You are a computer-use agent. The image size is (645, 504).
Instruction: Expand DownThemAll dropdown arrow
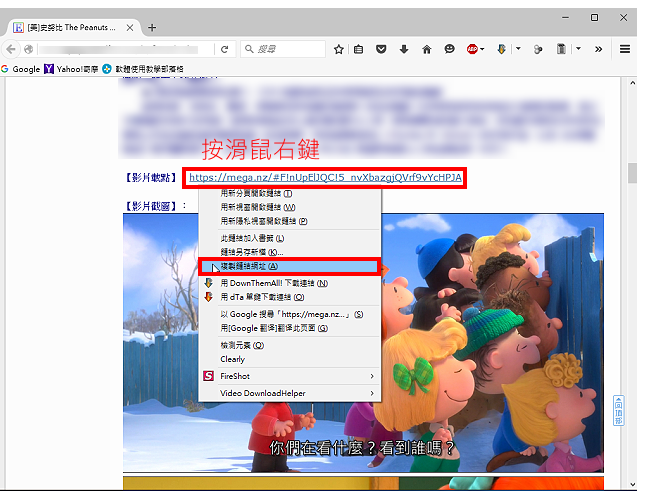tap(518, 49)
